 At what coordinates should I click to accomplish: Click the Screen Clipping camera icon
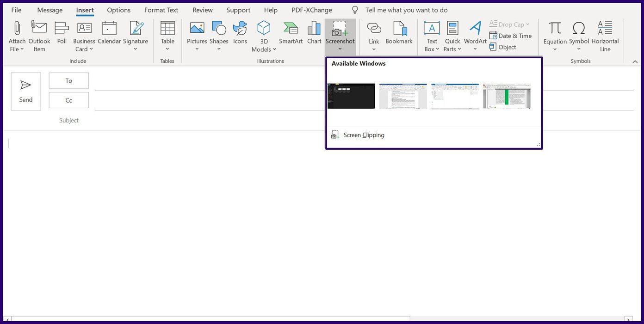335,135
